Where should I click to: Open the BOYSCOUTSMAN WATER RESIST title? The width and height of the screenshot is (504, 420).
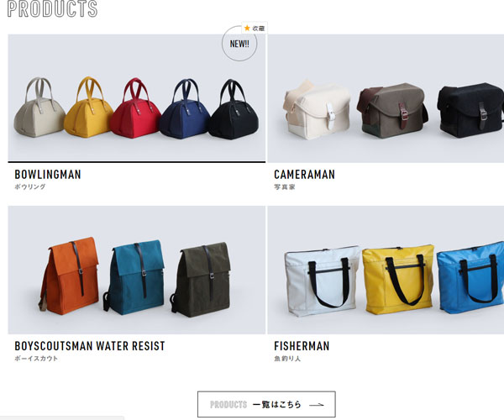pyautogui.click(x=90, y=346)
